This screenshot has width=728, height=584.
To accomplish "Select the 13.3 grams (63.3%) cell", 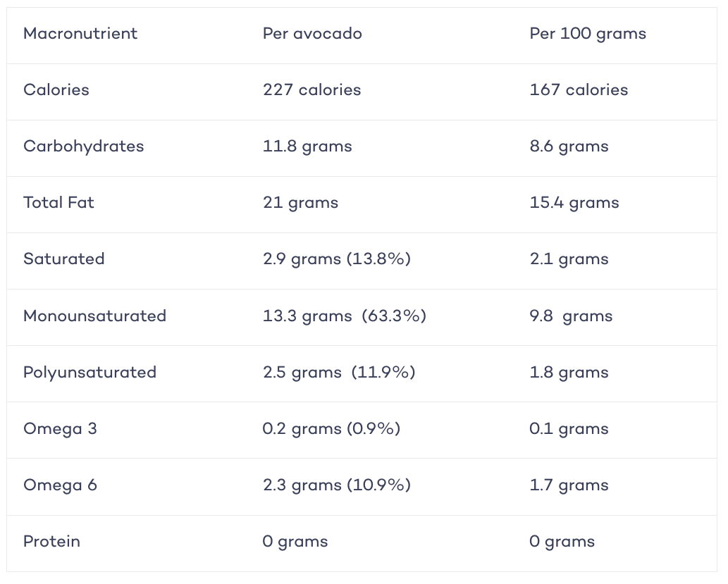I will (x=345, y=316).
